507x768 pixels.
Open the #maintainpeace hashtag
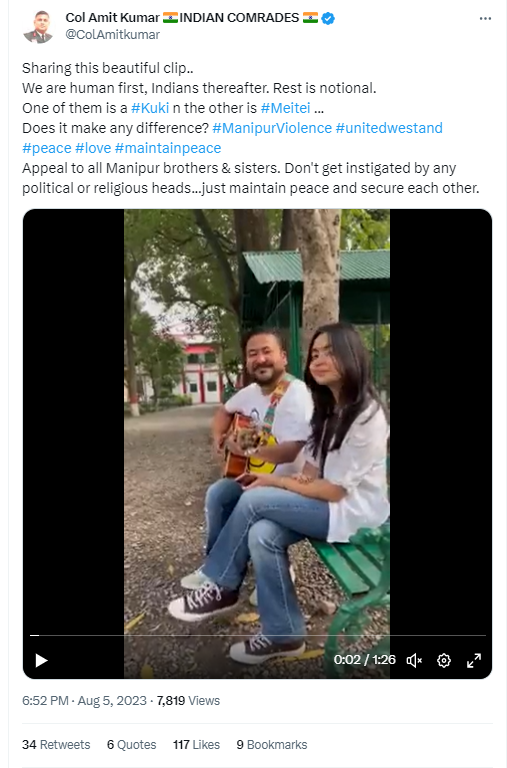(x=168, y=148)
